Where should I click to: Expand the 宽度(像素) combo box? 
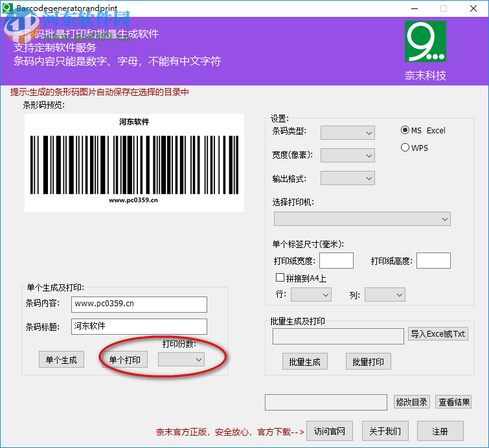(x=348, y=155)
